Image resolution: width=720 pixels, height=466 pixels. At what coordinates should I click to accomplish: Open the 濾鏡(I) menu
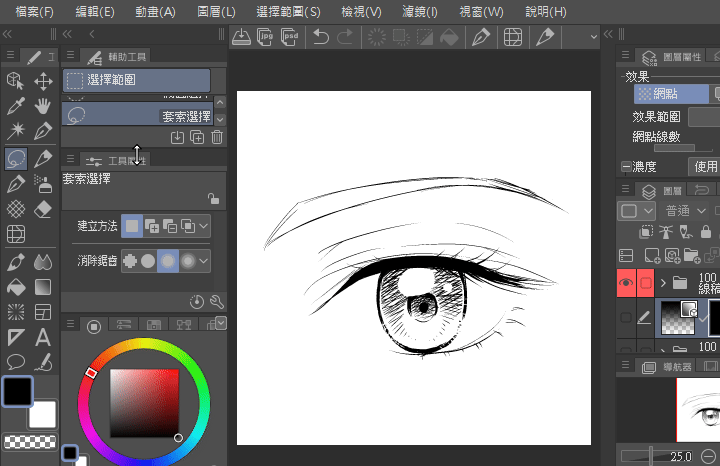[x=420, y=12]
